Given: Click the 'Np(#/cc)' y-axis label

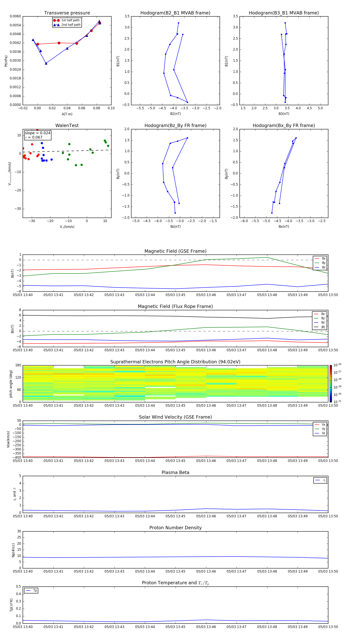Looking at the screenshot, I should pos(13,550).
